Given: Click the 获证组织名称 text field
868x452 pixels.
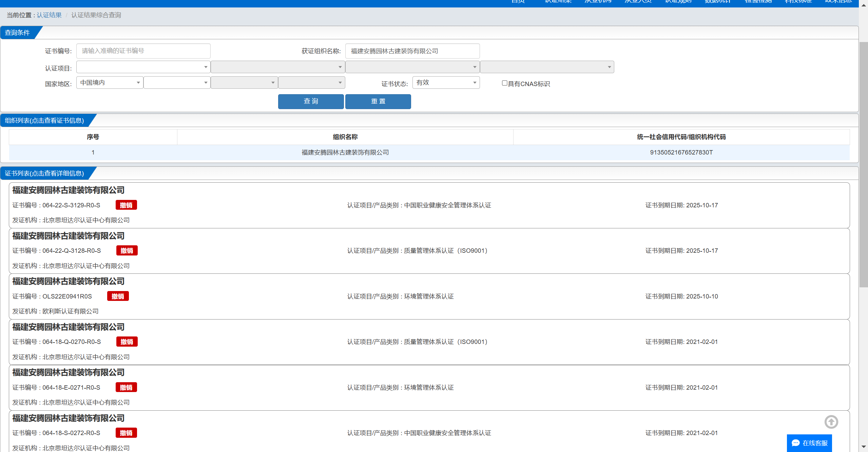Looking at the screenshot, I should (x=412, y=51).
